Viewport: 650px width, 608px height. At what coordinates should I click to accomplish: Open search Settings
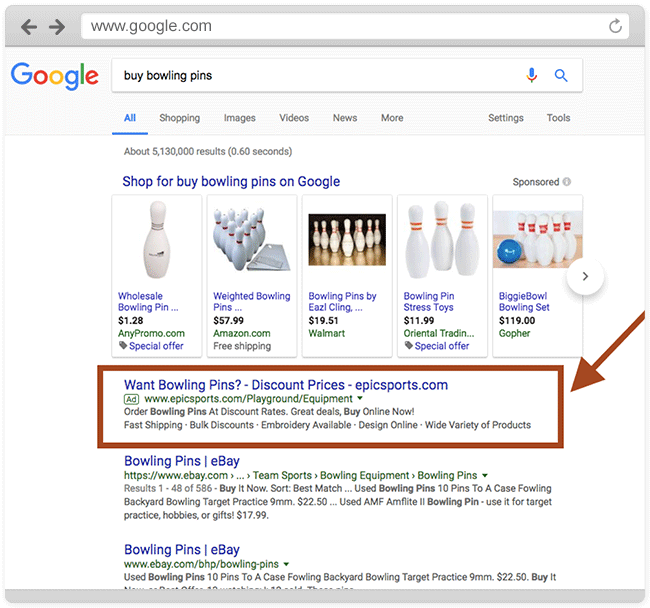(x=506, y=118)
